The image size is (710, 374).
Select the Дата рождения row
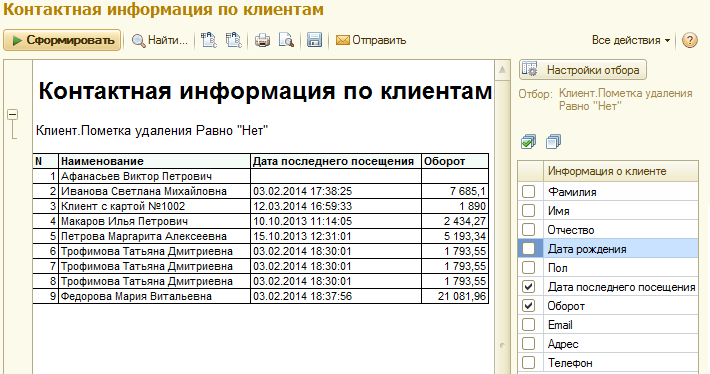(x=608, y=249)
